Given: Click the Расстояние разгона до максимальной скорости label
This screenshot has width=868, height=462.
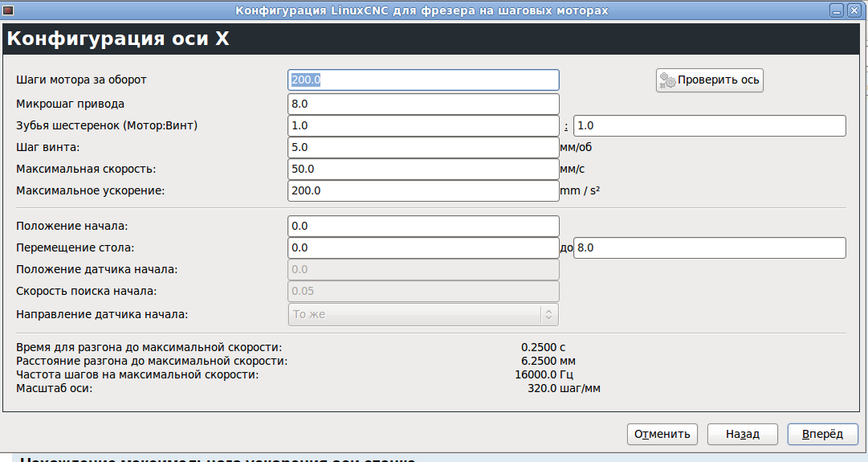Looking at the screenshot, I should coord(152,362).
